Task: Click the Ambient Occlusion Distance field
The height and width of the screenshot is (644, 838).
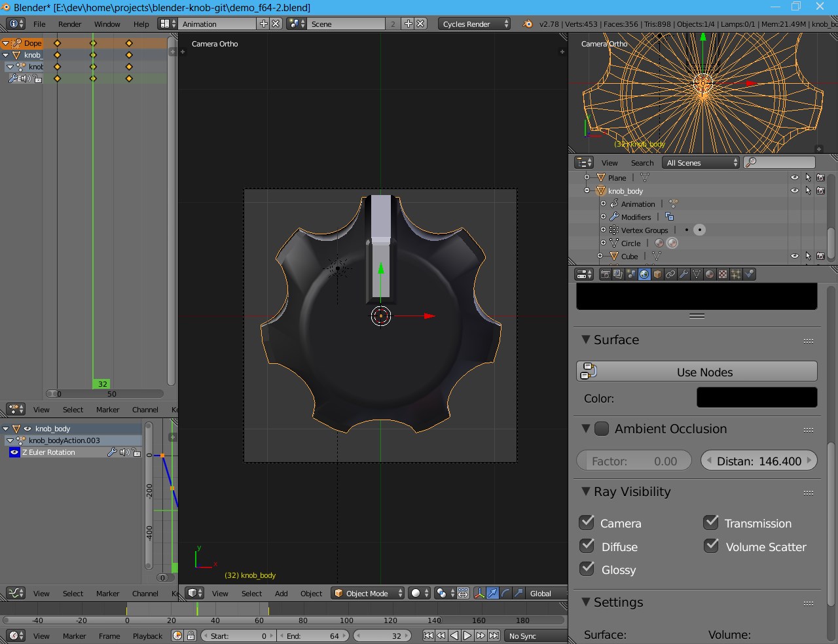Action: pyautogui.click(x=759, y=460)
